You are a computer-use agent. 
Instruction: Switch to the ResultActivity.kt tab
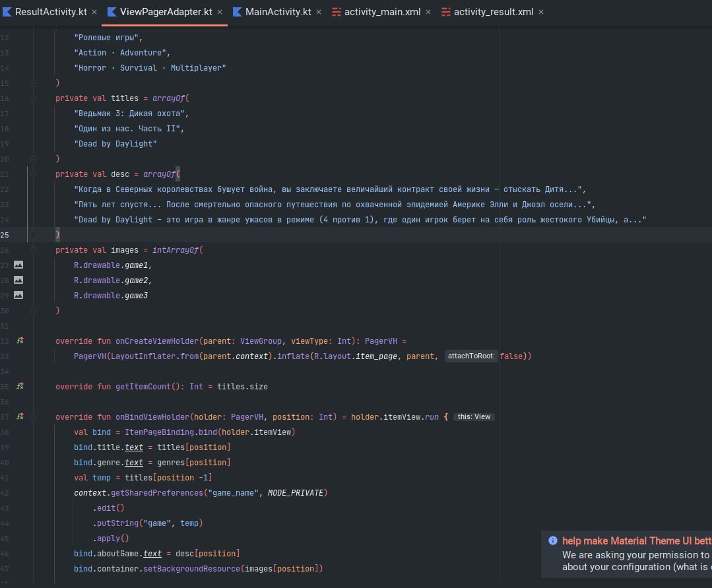(51, 12)
